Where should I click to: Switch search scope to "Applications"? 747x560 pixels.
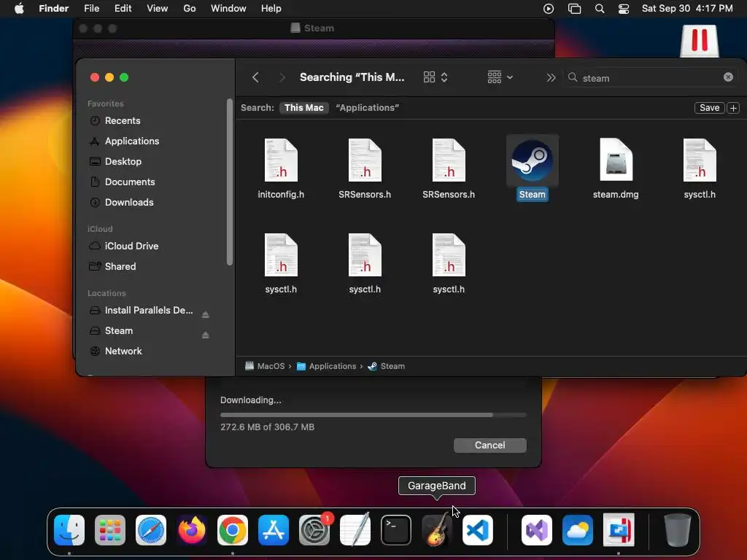point(368,108)
